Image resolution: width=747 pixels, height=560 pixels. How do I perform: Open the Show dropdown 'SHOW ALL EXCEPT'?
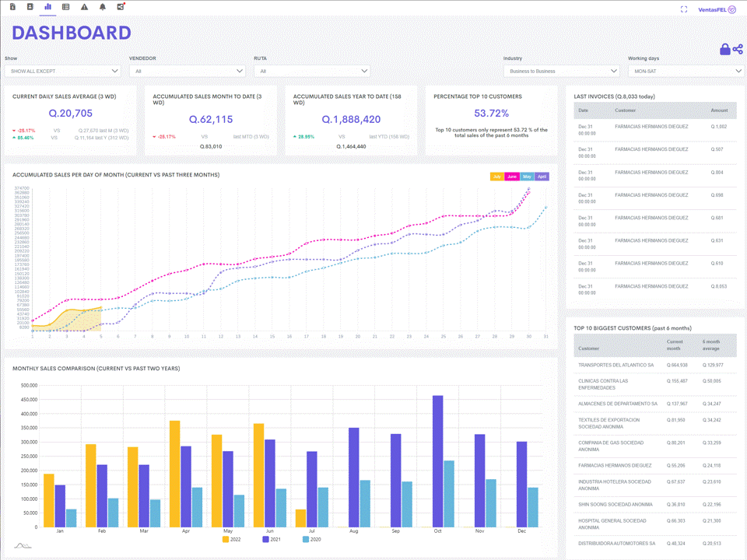click(63, 71)
